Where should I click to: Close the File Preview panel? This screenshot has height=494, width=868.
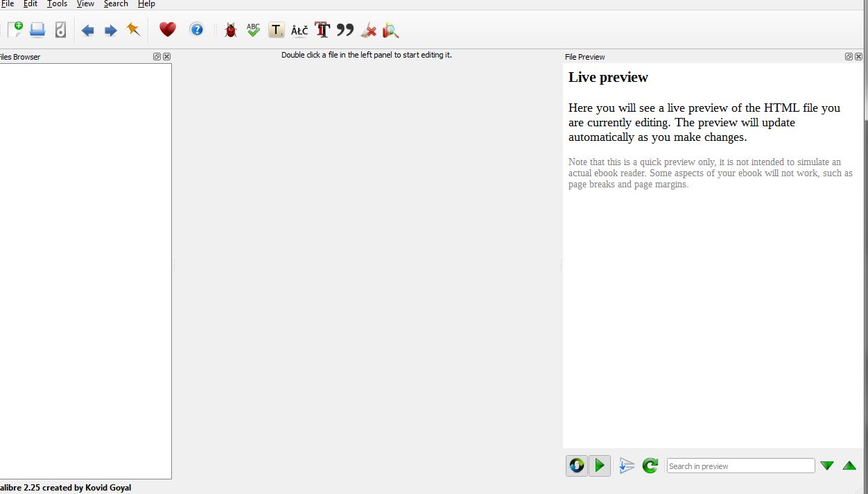[858, 57]
